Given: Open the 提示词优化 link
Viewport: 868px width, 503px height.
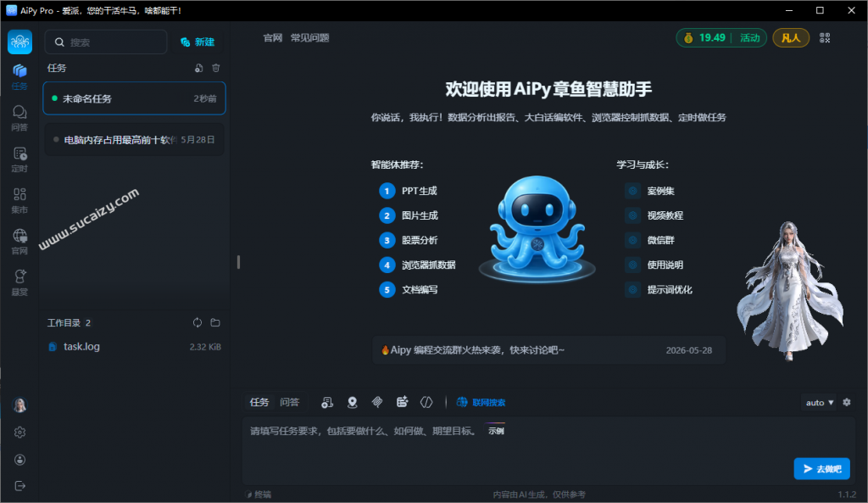Looking at the screenshot, I should point(670,290).
